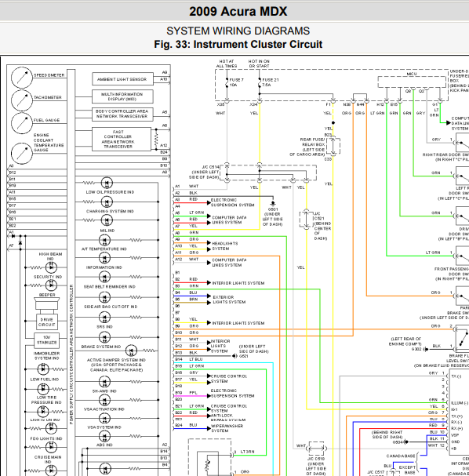Image resolution: width=469 pixels, height=476 pixels.
Task: Click the speedometer gauge dial symbol
Action: (21, 78)
